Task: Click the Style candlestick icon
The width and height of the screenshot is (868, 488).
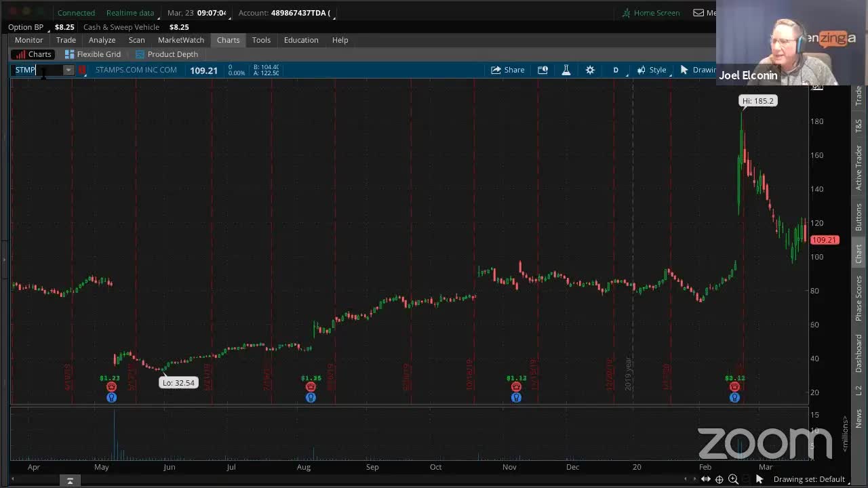Action: [x=641, y=70]
